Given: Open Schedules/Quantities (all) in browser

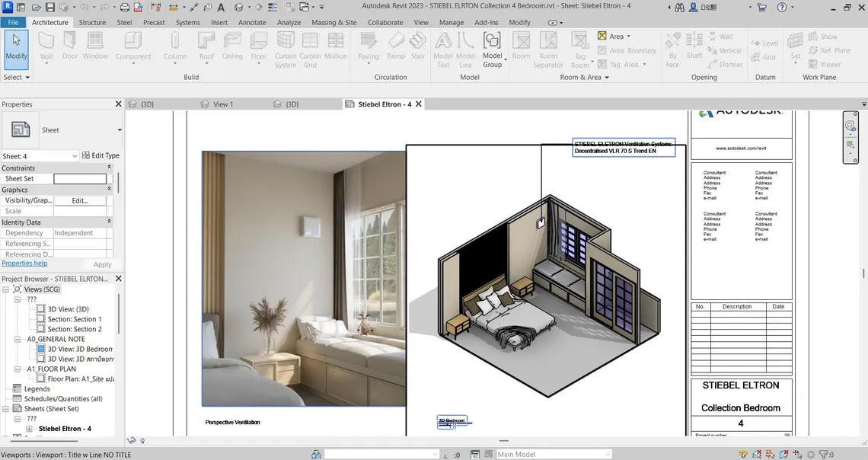Looking at the screenshot, I should tap(63, 399).
